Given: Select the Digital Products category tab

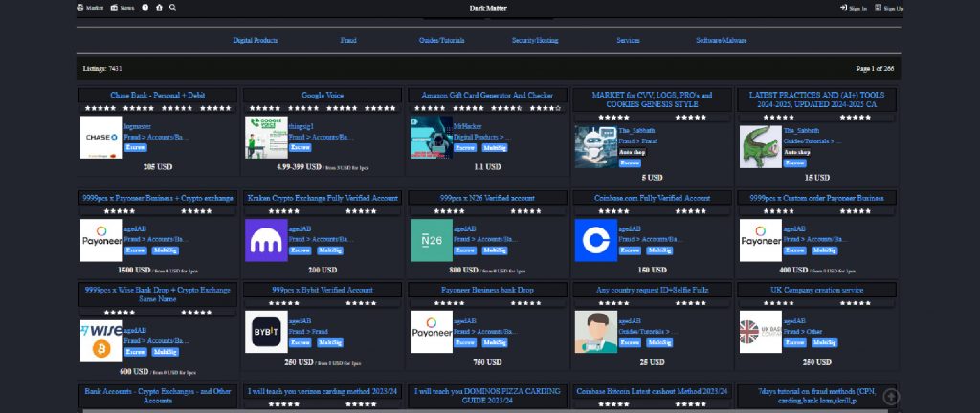Looking at the screenshot, I should 255,40.
